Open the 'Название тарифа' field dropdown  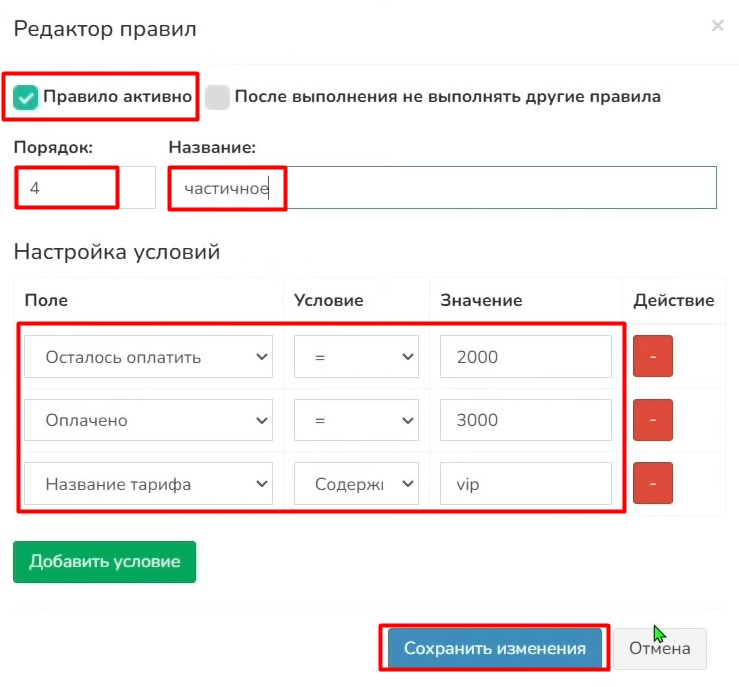coord(148,484)
